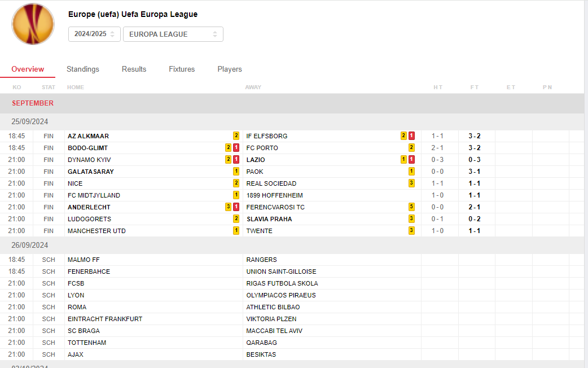The image size is (588, 368).
Task: Open the Players tab
Action: (230, 69)
